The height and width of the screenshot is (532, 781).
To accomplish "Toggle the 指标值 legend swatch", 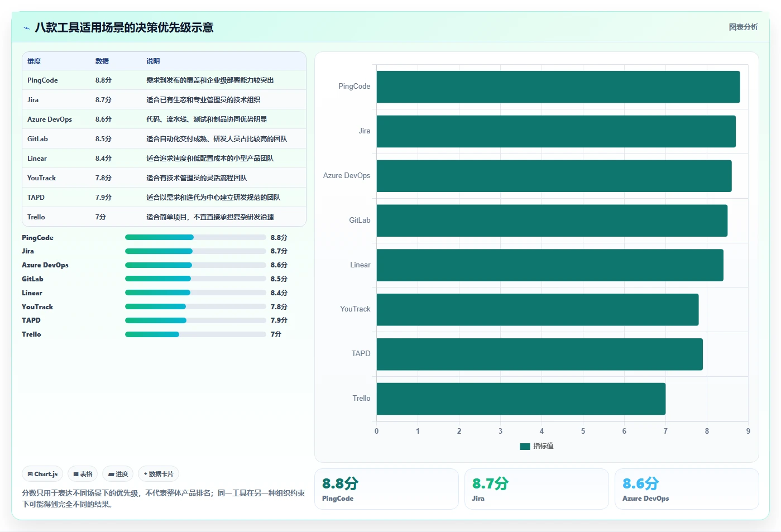I will tap(525, 446).
